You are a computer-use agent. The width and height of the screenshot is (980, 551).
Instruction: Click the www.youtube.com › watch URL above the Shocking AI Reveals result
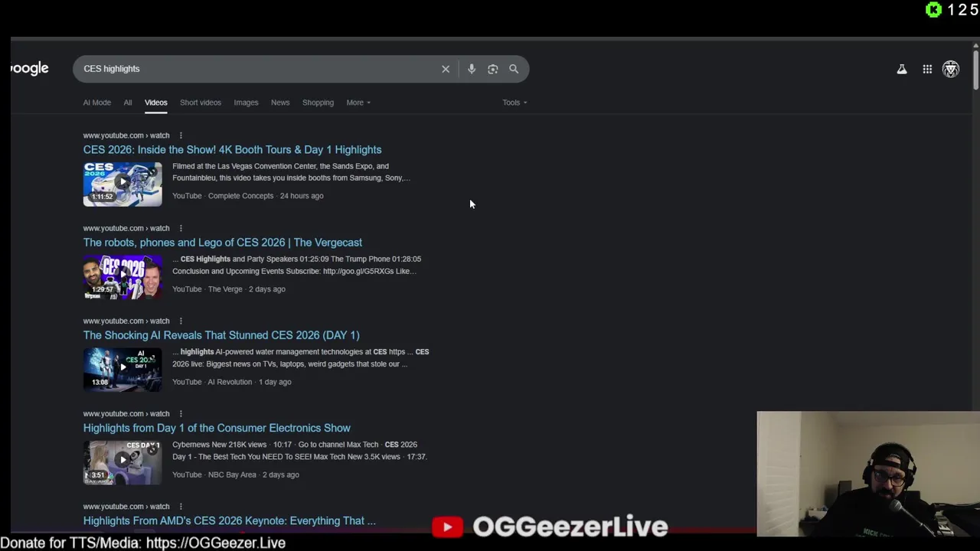point(126,321)
